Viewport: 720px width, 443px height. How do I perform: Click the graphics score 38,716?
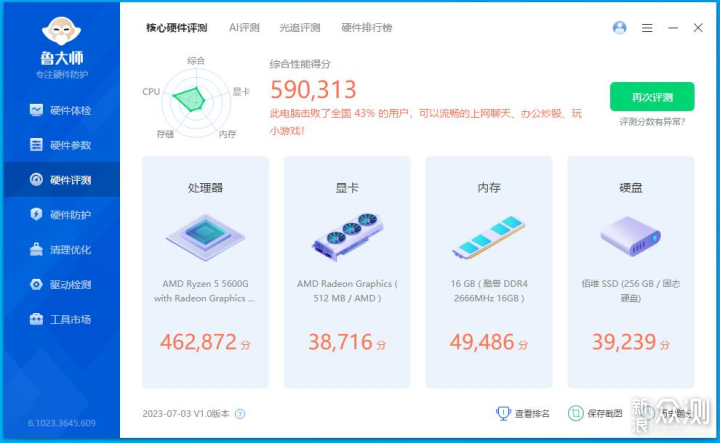pos(340,342)
